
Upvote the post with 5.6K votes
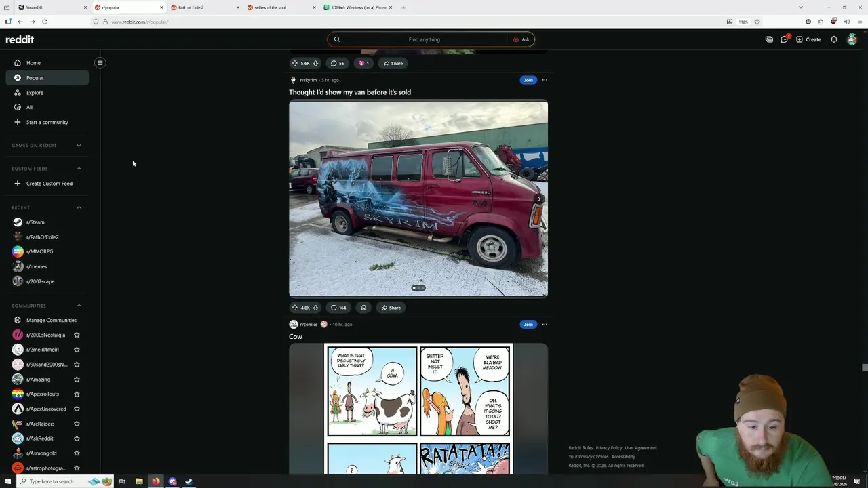click(x=295, y=63)
